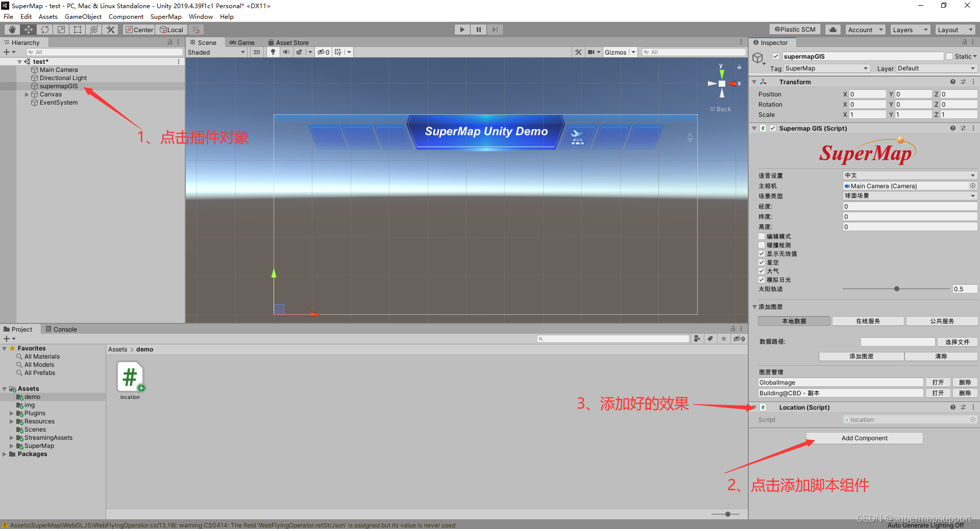
Task: Switch to the Game tab
Action: 242,43
